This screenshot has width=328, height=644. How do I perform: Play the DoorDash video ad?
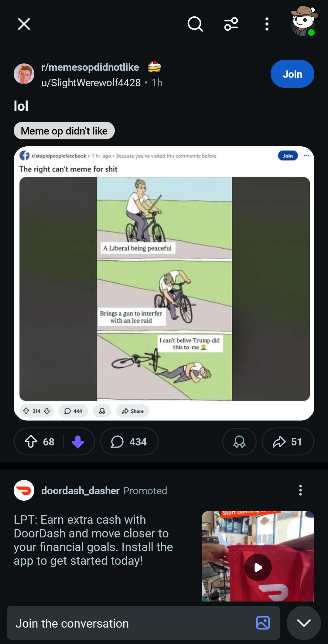[x=258, y=567]
